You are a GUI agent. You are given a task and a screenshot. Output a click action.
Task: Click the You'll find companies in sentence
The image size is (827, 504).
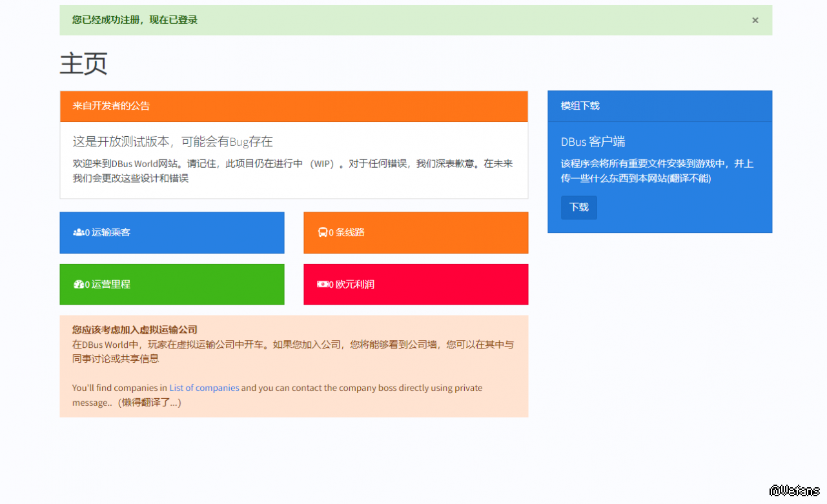(278, 395)
